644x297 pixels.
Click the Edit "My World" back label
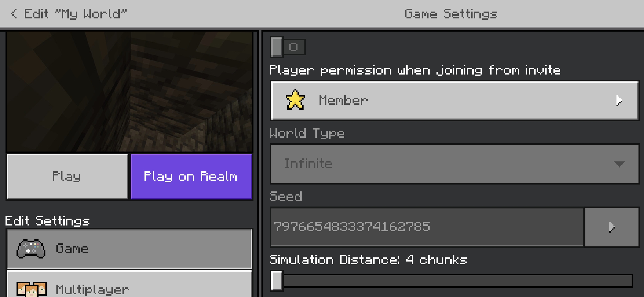(75, 14)
